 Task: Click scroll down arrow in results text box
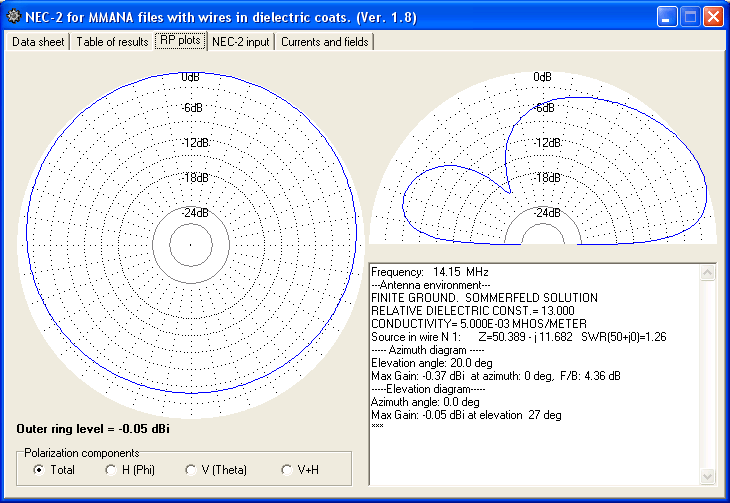[707, 476]
